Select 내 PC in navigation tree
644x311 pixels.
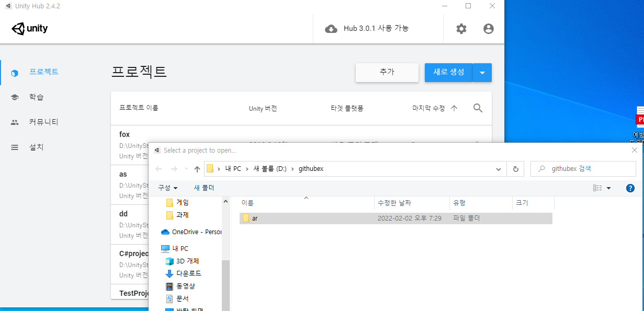click(x=175, y=249)
